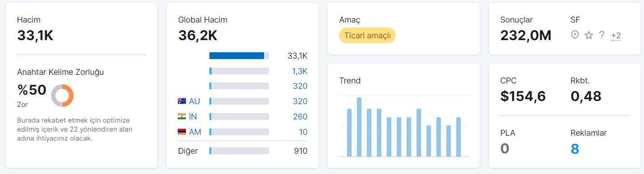644x174 pixels.
Task: Click the question mark SERP feature icon
Action: coord(602,35)
